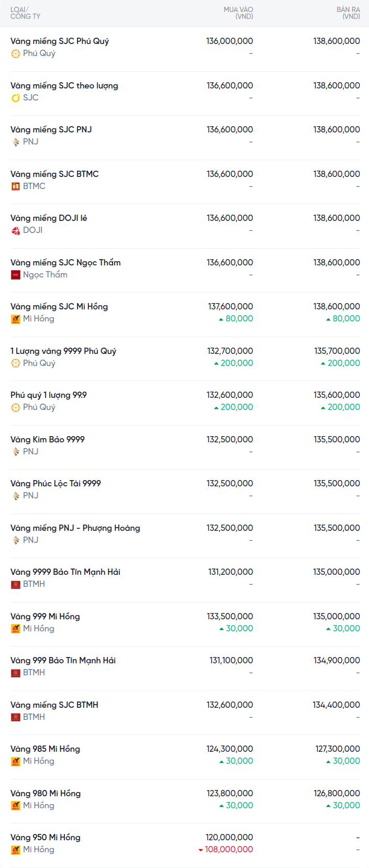Open Vàng 980 Mi Hồng listing

(46, 794)
